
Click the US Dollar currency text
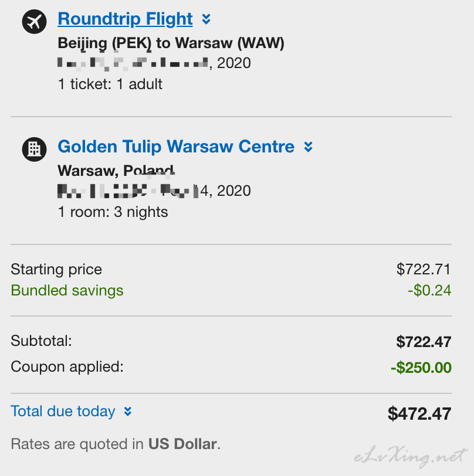pyautogui.click(x=182, y=444)
